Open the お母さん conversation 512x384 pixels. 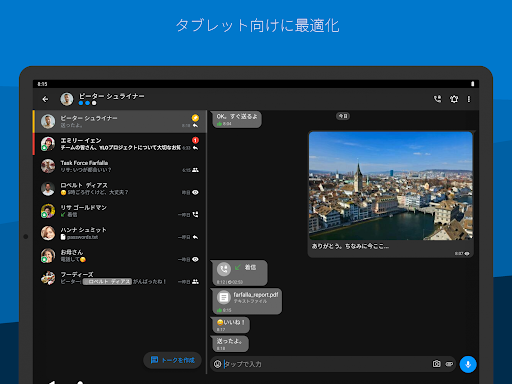[120, 256]
